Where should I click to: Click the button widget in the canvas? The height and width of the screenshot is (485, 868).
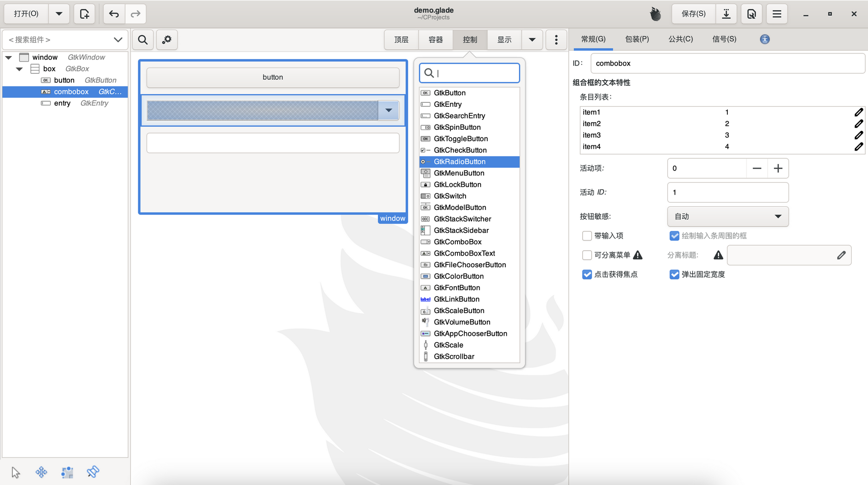pyautogui.click(x=273, y=77)
